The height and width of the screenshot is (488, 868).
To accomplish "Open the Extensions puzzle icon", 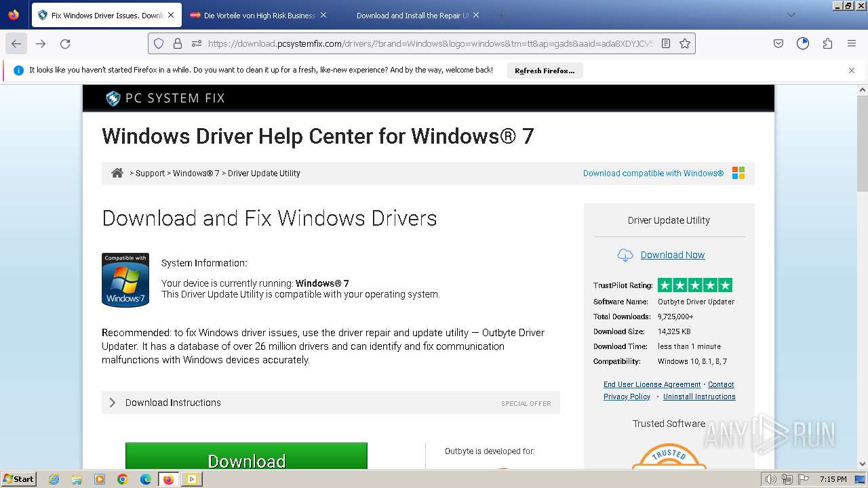I will [827, 43].
